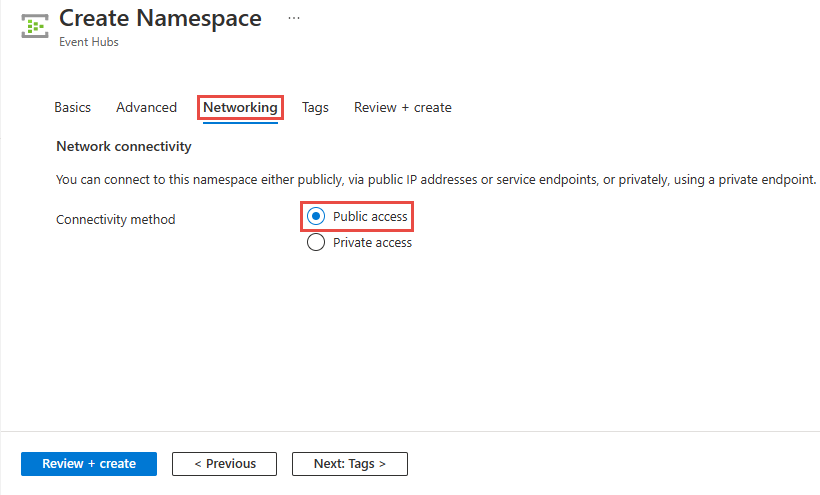Click the Create Namespace page title
Screen dimensions: 820x495
[x=160, y=18]
